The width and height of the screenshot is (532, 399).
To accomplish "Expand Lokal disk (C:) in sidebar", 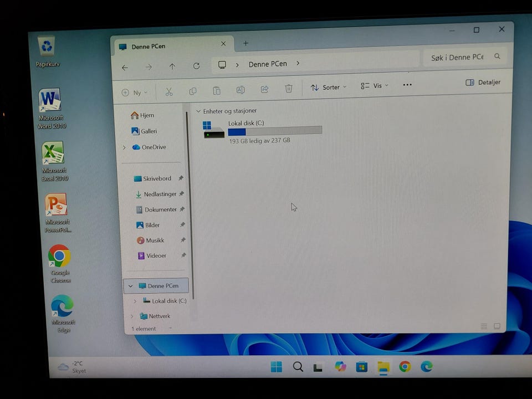I will 135,301.
